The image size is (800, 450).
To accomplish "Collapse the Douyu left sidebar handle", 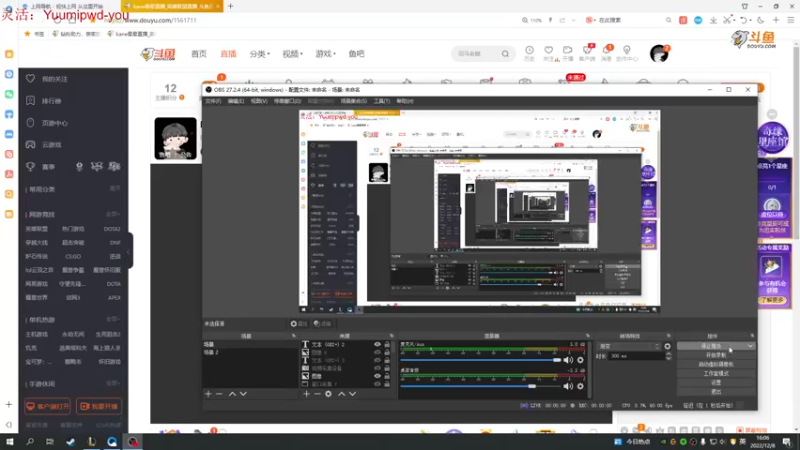I will pyautogui.click(x=129, y=251).
